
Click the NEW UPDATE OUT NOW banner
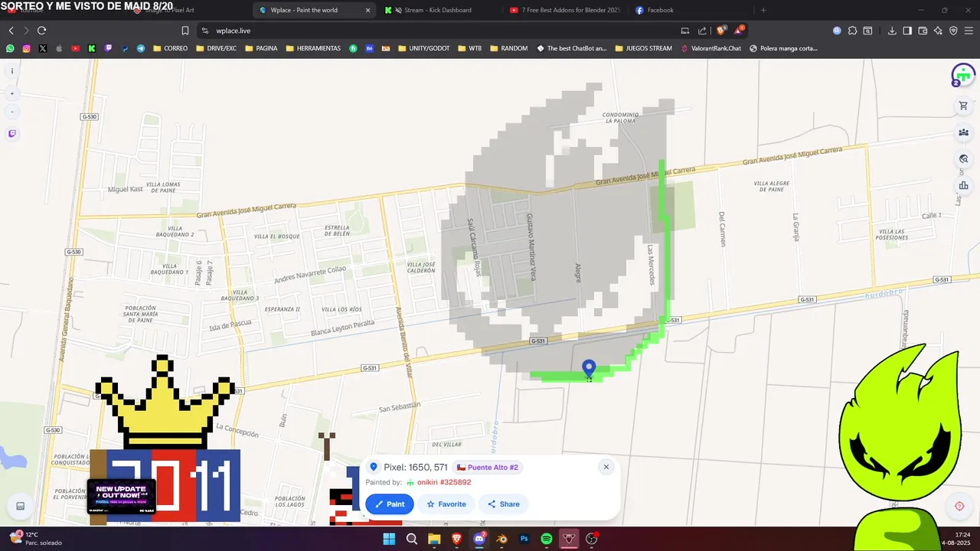point(121,496)
